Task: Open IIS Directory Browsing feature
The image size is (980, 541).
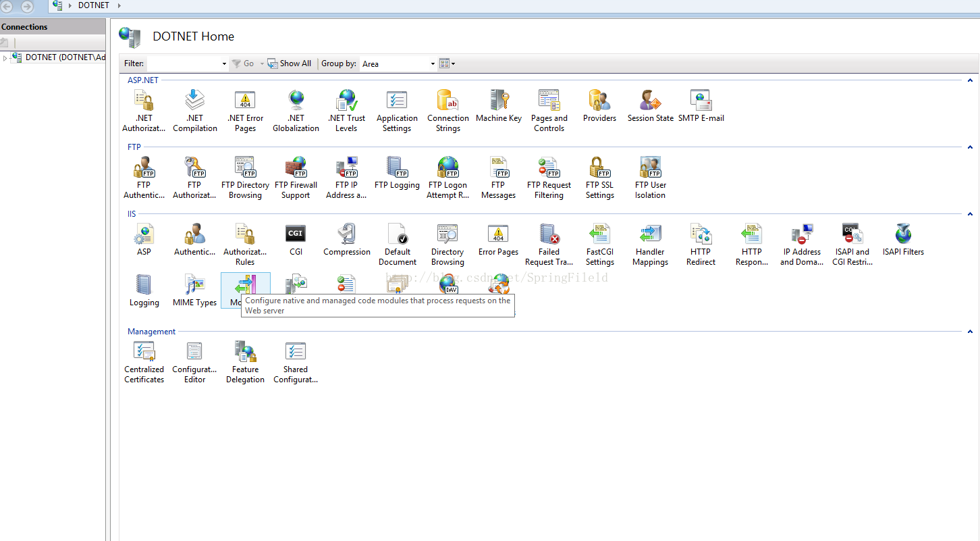Action: coord(447,245)
